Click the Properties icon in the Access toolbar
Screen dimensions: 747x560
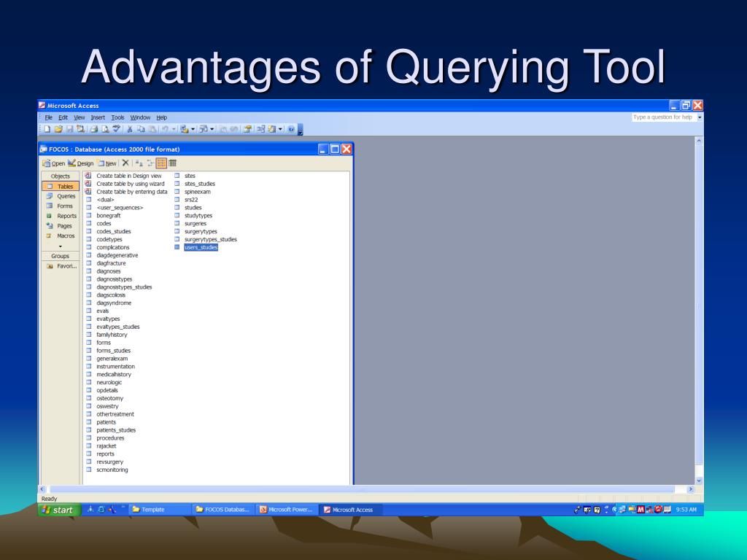tap(247, 129)
